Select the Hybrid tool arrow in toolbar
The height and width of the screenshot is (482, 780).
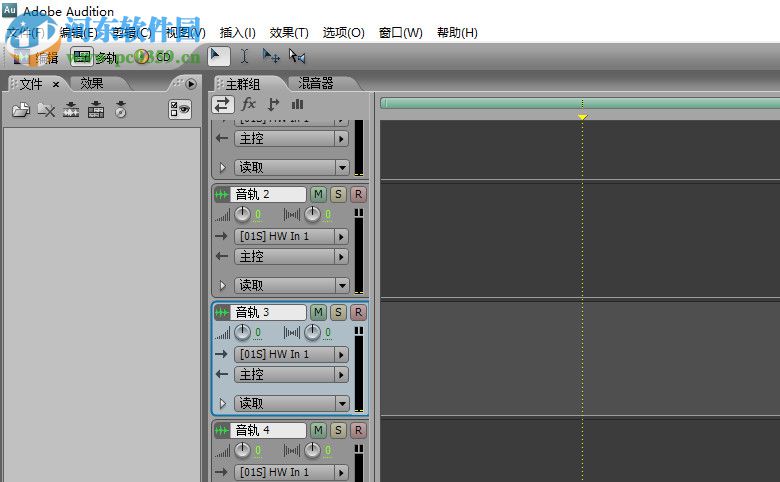tap(218, 56)
